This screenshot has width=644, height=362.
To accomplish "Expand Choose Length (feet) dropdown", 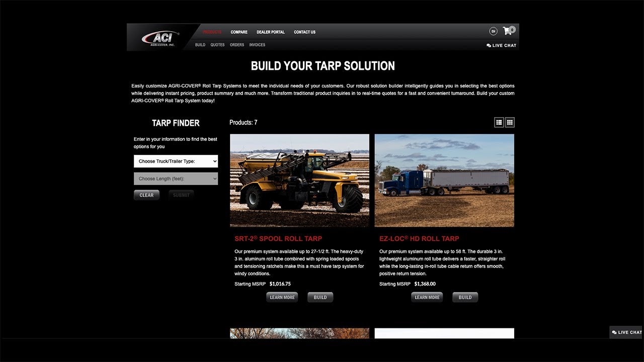I will pyautogui.click(x=176, y=178).
